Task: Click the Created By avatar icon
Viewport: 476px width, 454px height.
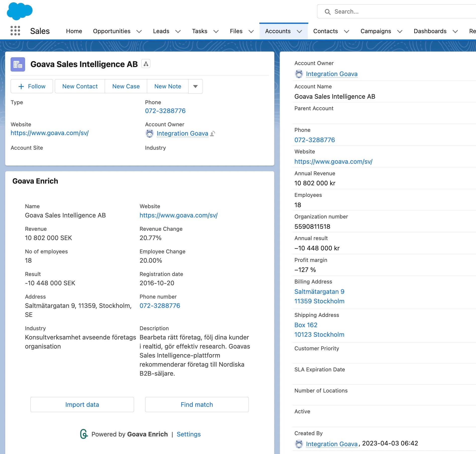Action: click(x=299, y=444)
